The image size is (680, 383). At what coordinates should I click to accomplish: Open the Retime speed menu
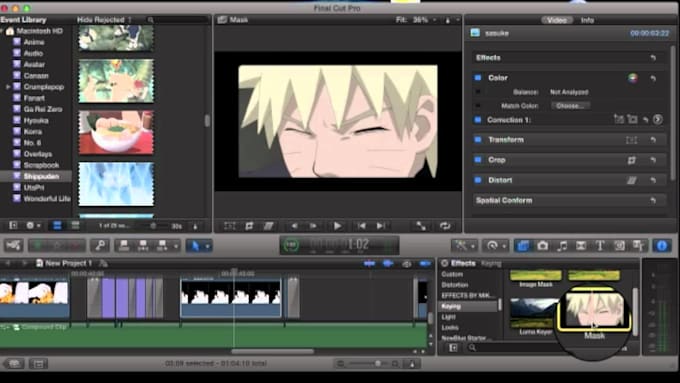coord(495,246)
